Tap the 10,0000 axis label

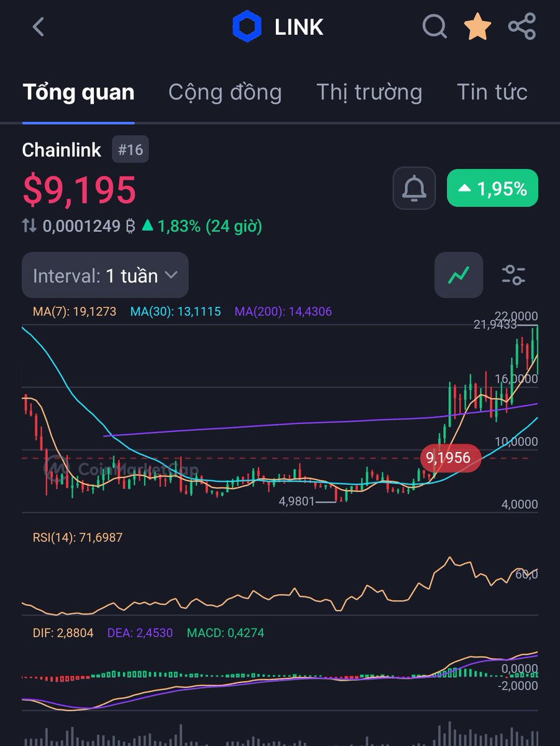pyautogui.click(x=516, y=442)
